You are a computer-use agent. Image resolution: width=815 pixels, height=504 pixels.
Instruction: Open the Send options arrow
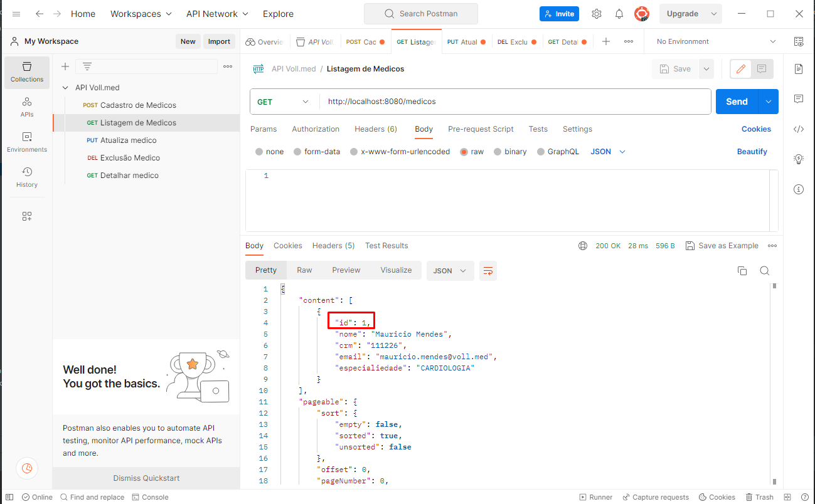click(769, 102)
